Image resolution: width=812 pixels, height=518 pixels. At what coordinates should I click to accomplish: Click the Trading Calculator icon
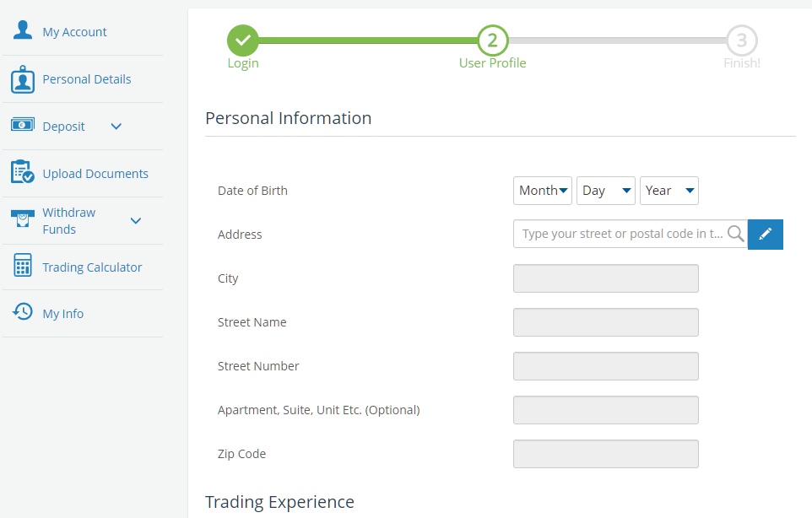(x=22, y=265)
